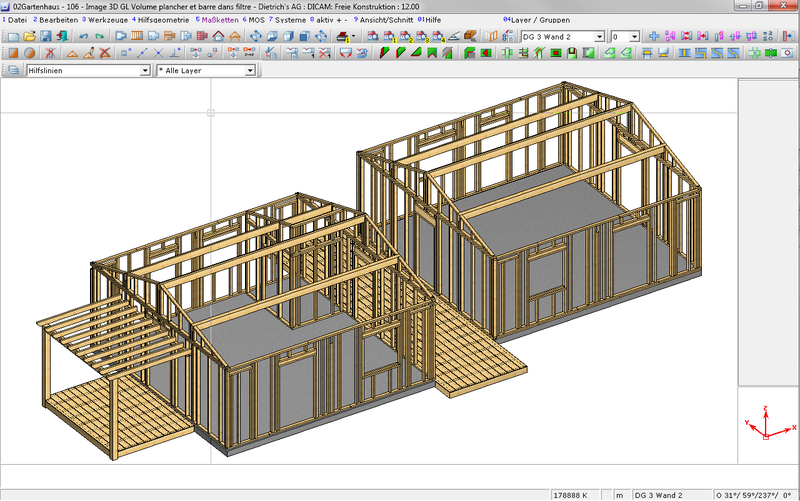800x501 pixels.
Task: Select the orange sphere shape tool
Action: click(x=30, y=53)
